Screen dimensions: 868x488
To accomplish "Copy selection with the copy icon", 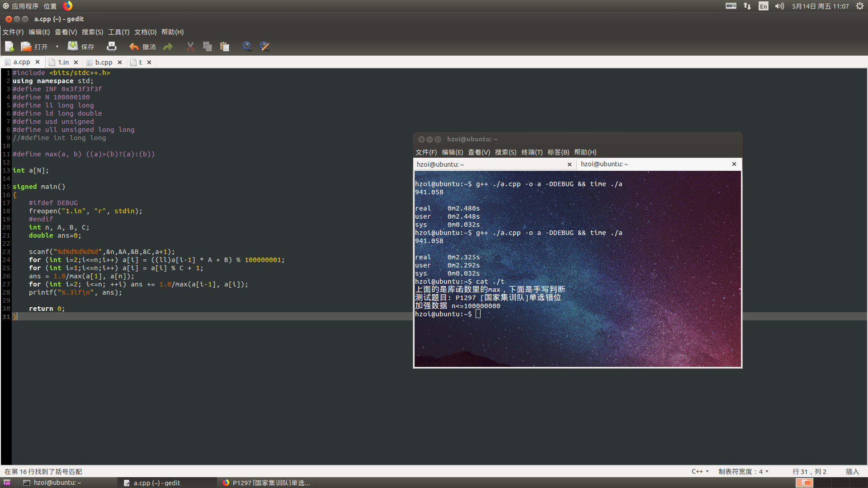I will (x=208, y=47).
